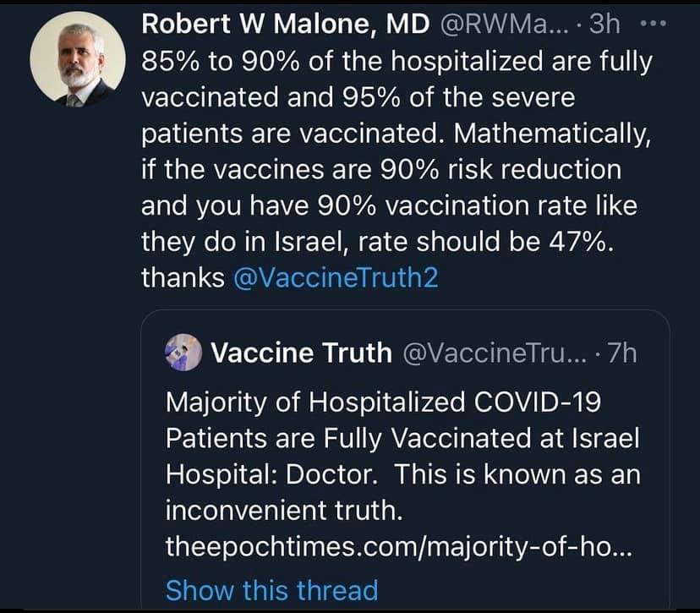Click Show this thread
The image size is (700, 613).
tap(271, 589)
